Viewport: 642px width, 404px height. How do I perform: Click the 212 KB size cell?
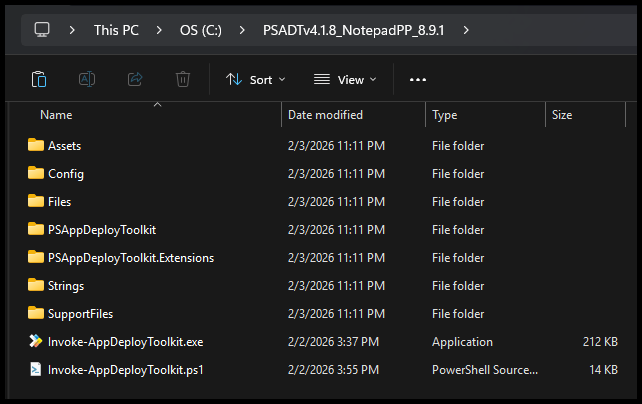tap(600, 342)
